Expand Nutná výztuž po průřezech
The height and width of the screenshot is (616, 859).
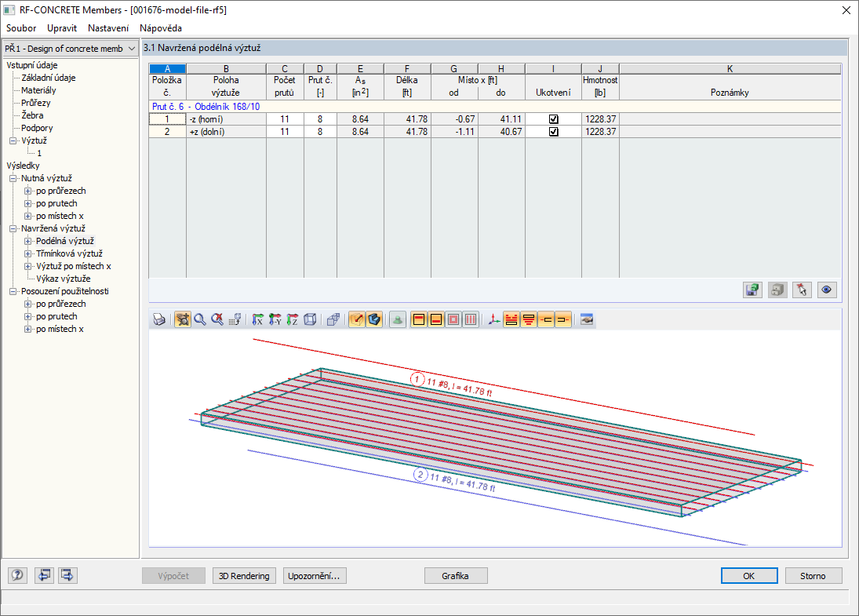click(27, 191)
